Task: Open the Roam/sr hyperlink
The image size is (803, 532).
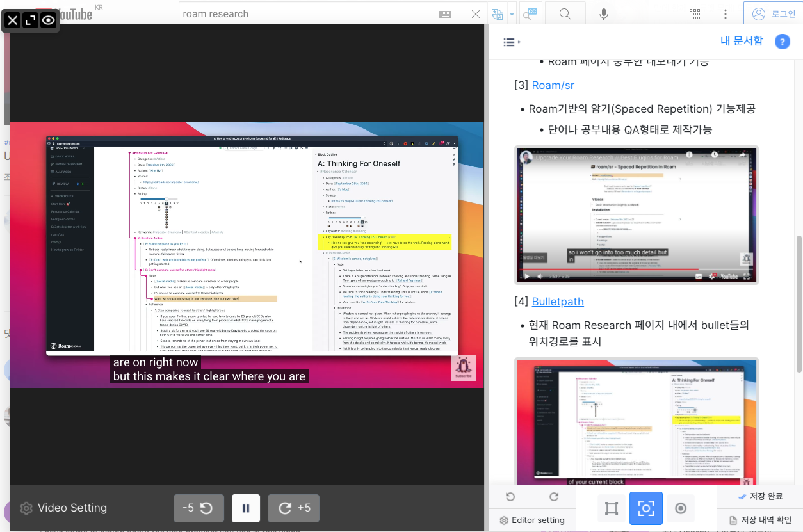Action: pyautogui.click(x=553, y=85)
